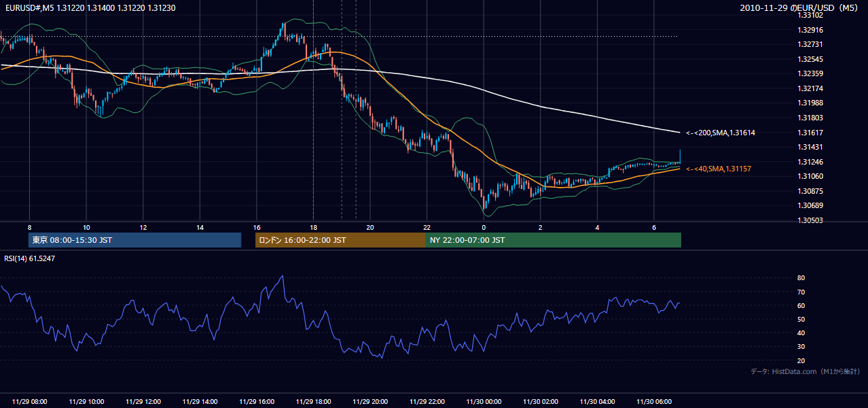Click the 11/29 10:00 time label
Image resolution: width=868 pixels, height=408 pixels.
point(86,402)
